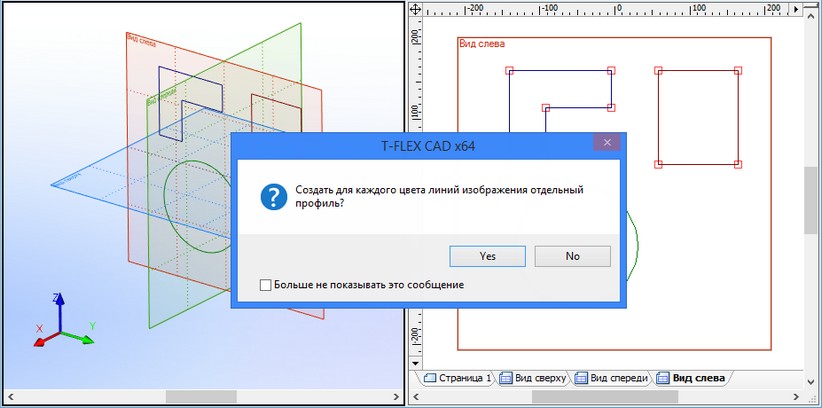Switch to the Страница 1 tab
Viewport: 822px width, 408px height.
[x=458, y=378]
